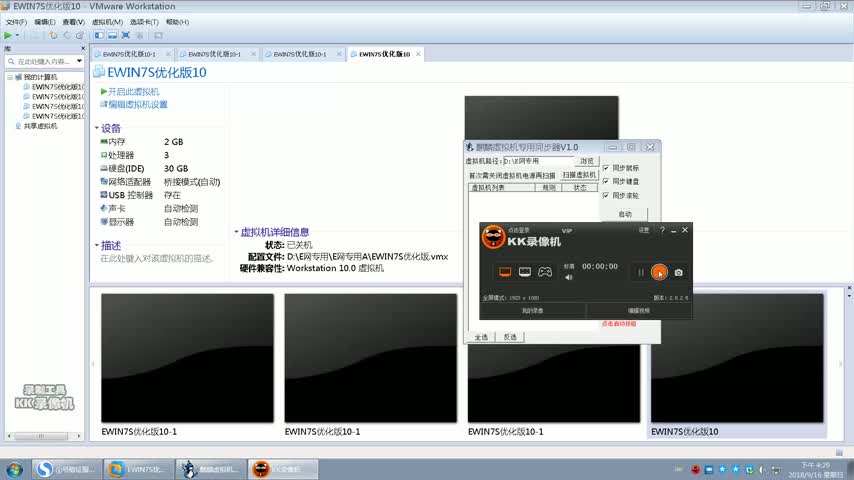854x480 pixels.
Task: Toggle the library sidebar view icon
Action: (99, 35)
